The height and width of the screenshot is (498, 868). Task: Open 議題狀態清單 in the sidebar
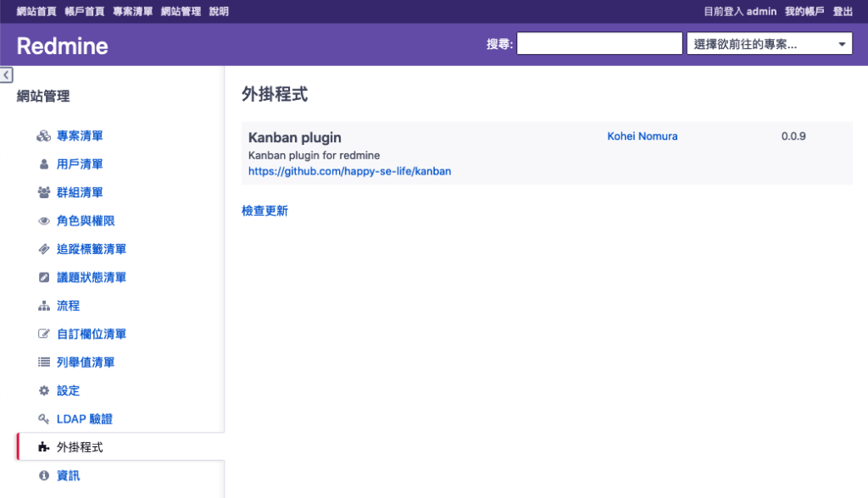pos(92,277)
